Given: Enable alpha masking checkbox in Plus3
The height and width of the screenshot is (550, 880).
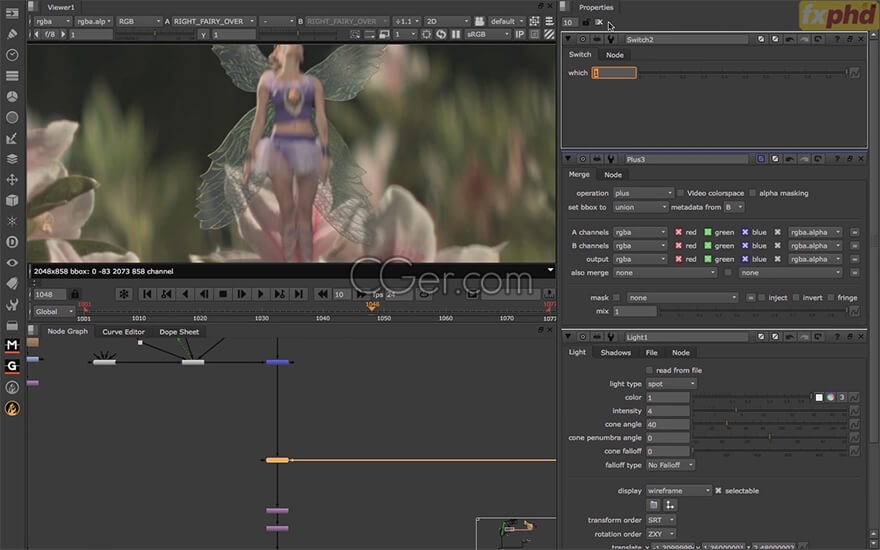Looking at the screenshot, I should 753,193.
